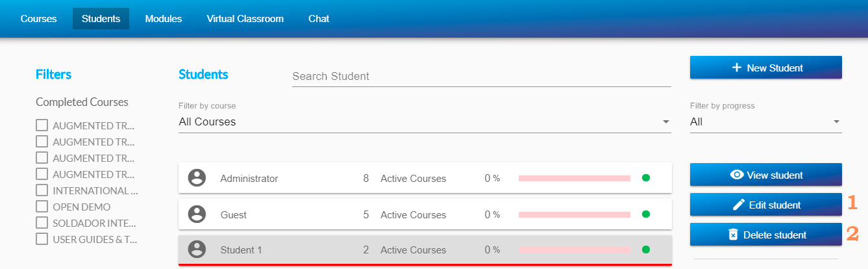
Task: Click the trash icon on Delete student
Action: [x=733, y=235]
